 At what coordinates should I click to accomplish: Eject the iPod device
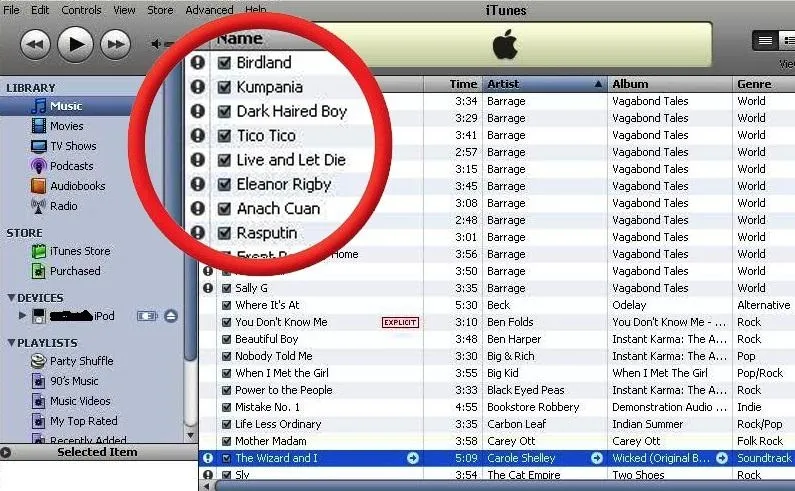point(171,316)
